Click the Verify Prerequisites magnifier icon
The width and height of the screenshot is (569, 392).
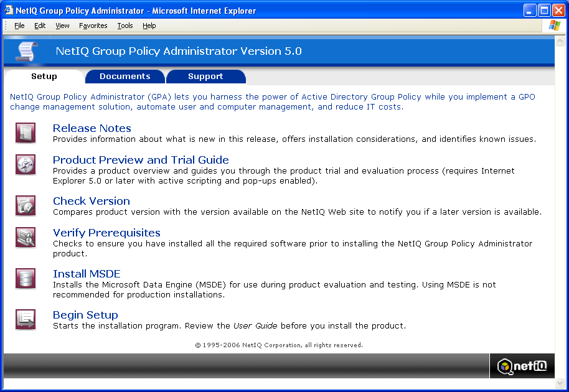click(x=26, y=237)
